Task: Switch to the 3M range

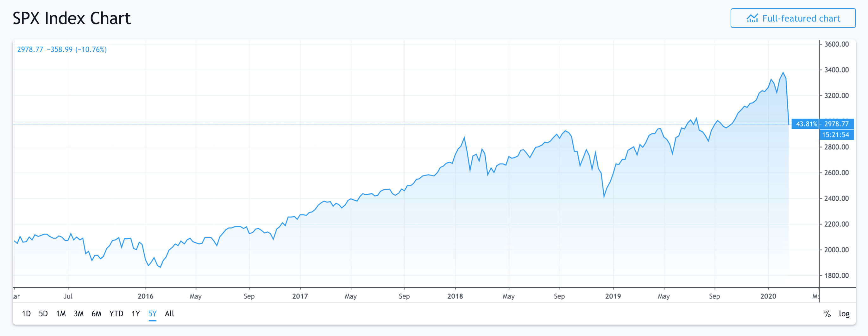Action: pyautogui.click(x=79, y=314)
